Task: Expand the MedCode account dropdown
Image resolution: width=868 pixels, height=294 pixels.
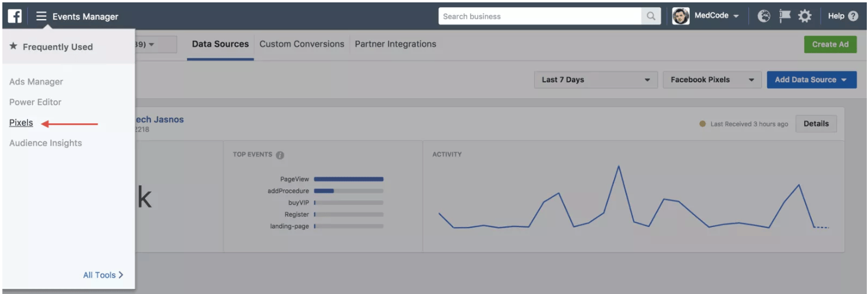Action: [736, 17]
